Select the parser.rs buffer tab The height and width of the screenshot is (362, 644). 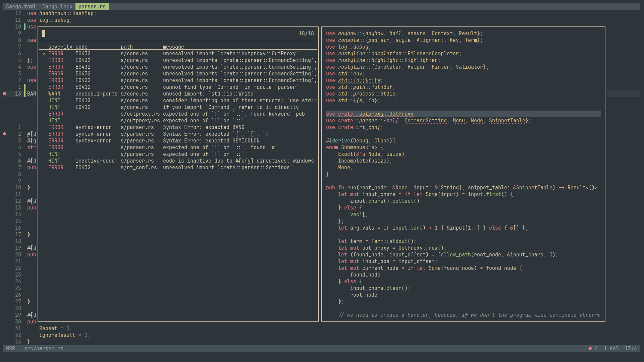point(92,7)
